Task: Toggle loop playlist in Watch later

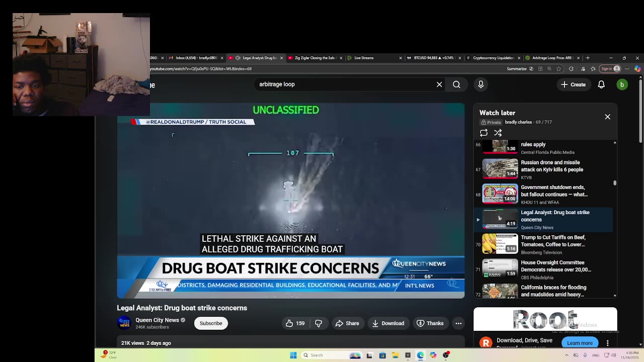Action: pyautogui.click(x=484, y=133)
